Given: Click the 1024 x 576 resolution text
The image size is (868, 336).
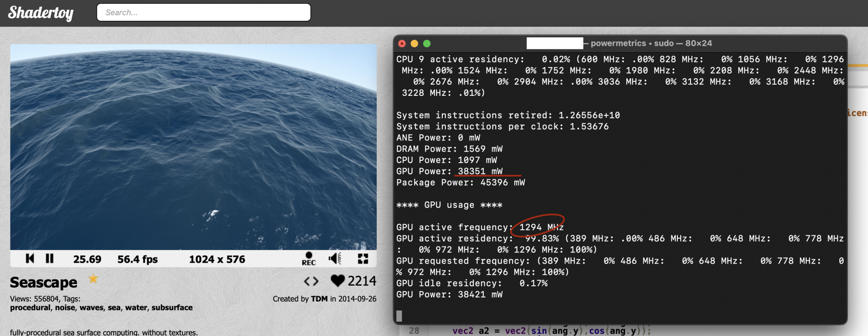Looking at the screenshot, I should point(217,259).
